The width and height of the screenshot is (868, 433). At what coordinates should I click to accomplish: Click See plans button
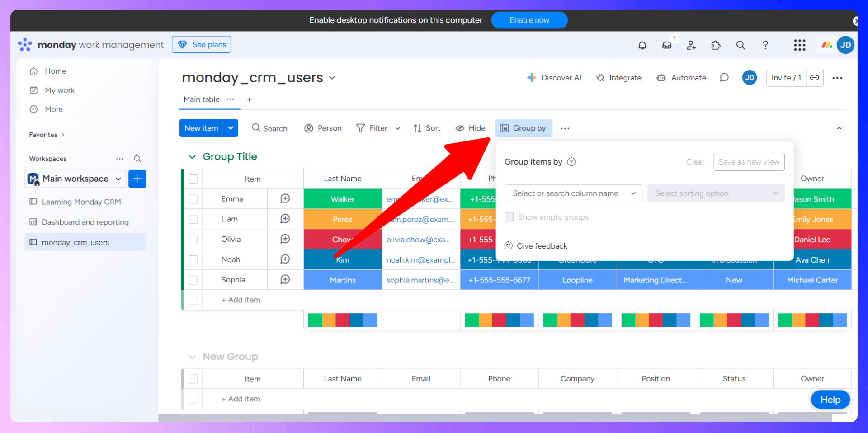click(x=202, y=44)
